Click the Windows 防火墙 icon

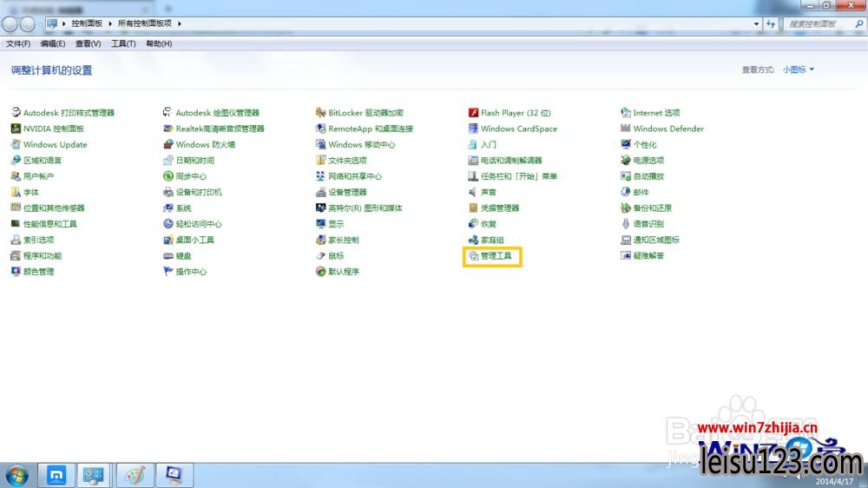click(x=168, y=144)
